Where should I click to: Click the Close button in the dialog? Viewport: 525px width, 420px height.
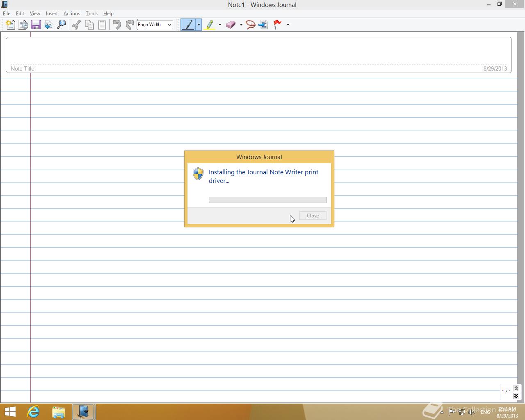tap(313, 216)
